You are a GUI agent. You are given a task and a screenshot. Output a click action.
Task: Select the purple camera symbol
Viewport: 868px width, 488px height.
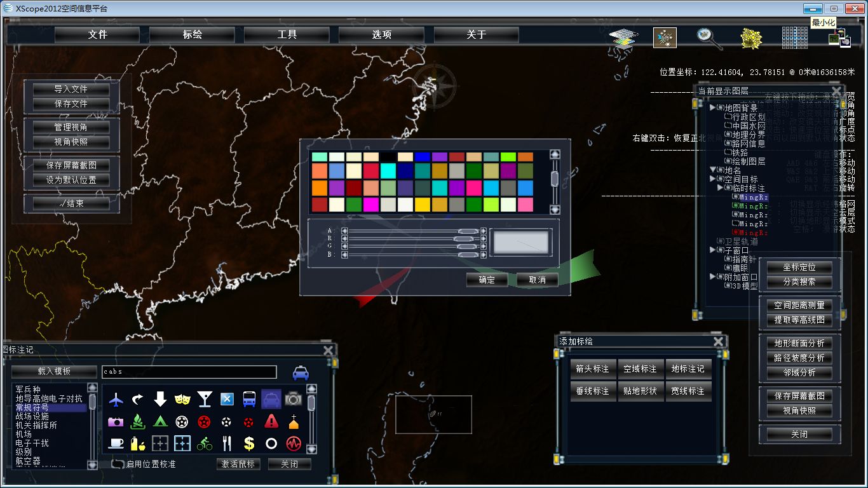point(116,421)
